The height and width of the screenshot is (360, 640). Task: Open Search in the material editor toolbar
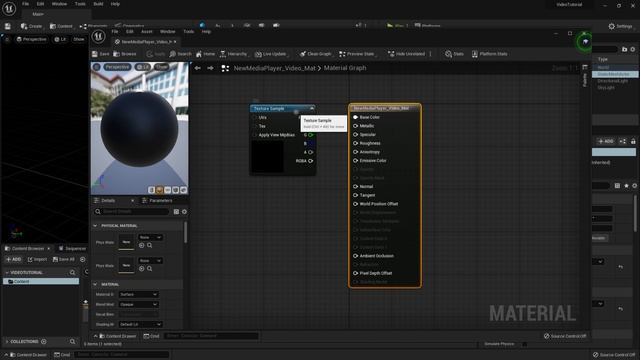(180, 54)
